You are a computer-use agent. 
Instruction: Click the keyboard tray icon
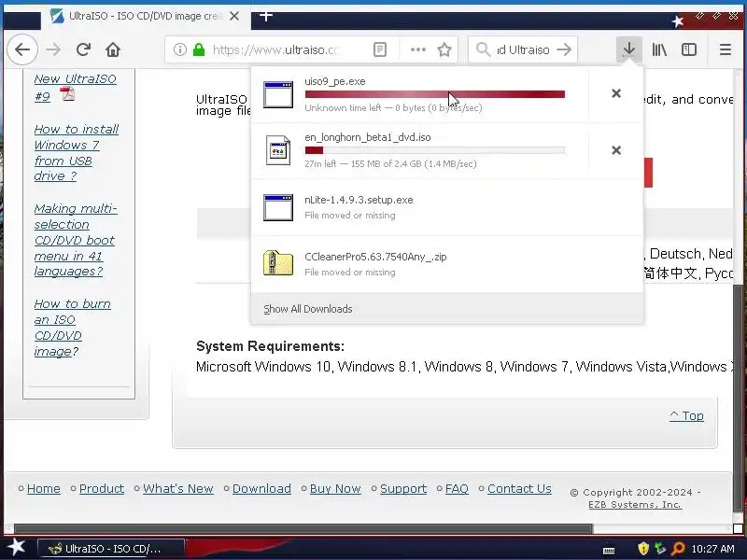tap(609, 549)
